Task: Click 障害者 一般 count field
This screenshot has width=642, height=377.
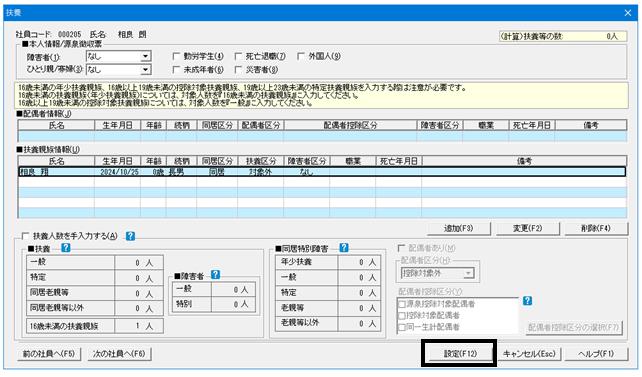Action: click(234, 289)
